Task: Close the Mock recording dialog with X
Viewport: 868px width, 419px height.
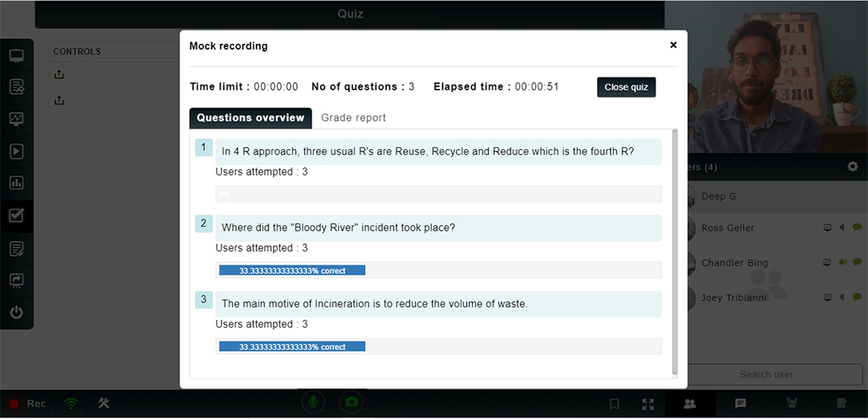Action: (673, 46)
